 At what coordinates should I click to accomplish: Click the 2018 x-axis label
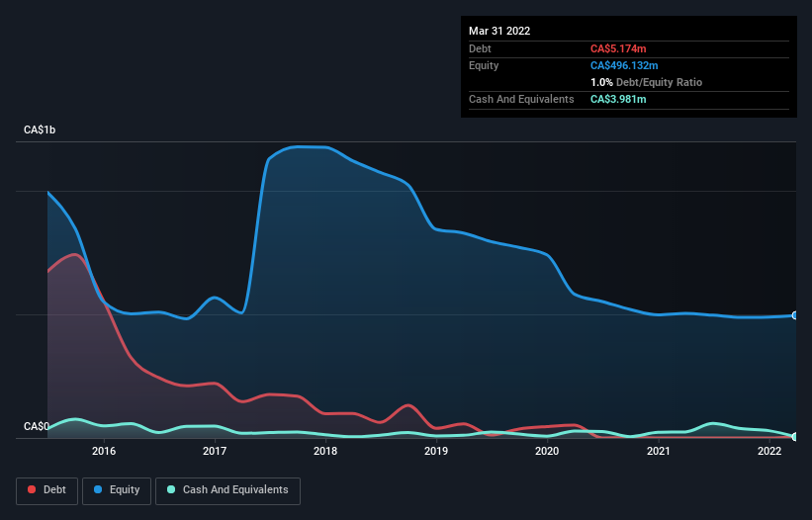325,451
